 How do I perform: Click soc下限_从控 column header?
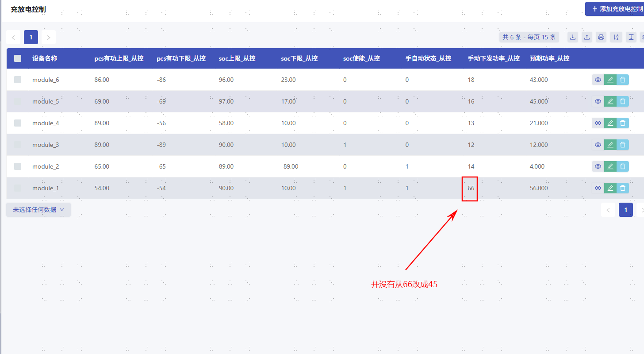pyautogui.click(x=299, y=58)
